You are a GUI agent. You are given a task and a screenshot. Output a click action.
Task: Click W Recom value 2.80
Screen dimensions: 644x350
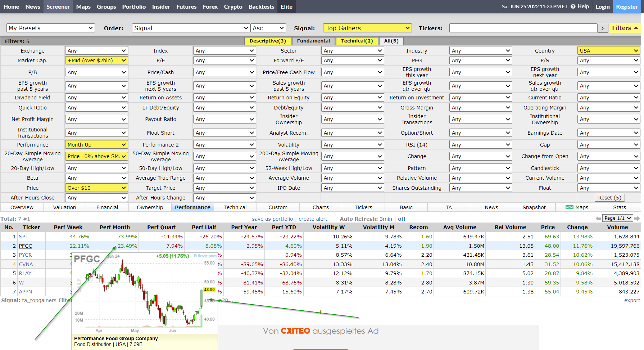coord(427,283)
